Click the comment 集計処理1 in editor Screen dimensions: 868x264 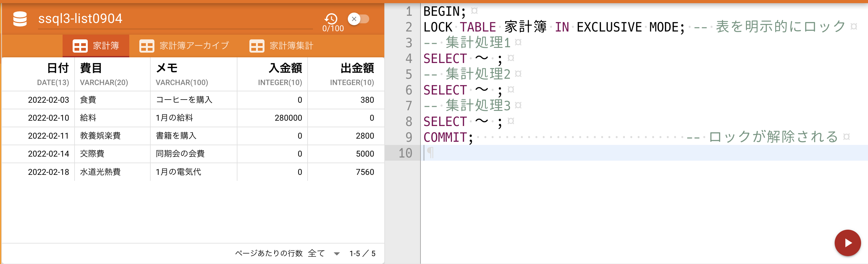click(x=467, y=43)
